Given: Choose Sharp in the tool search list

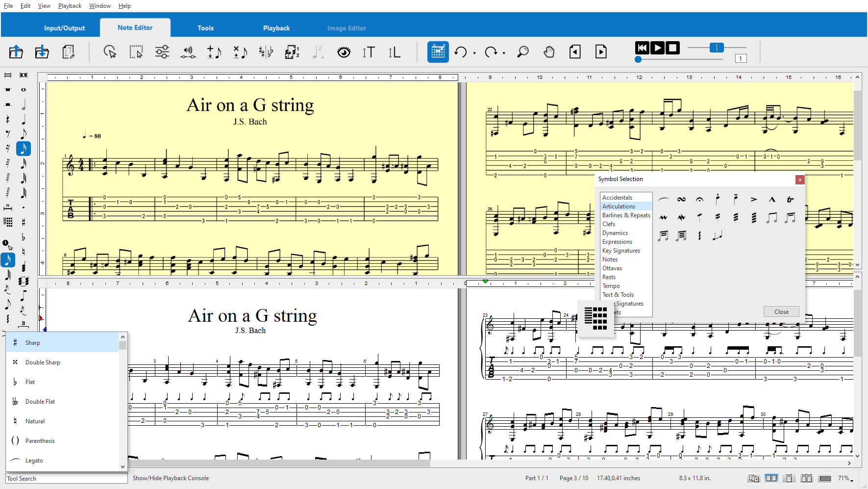Looking at the screenshot, I should point(63,343).
